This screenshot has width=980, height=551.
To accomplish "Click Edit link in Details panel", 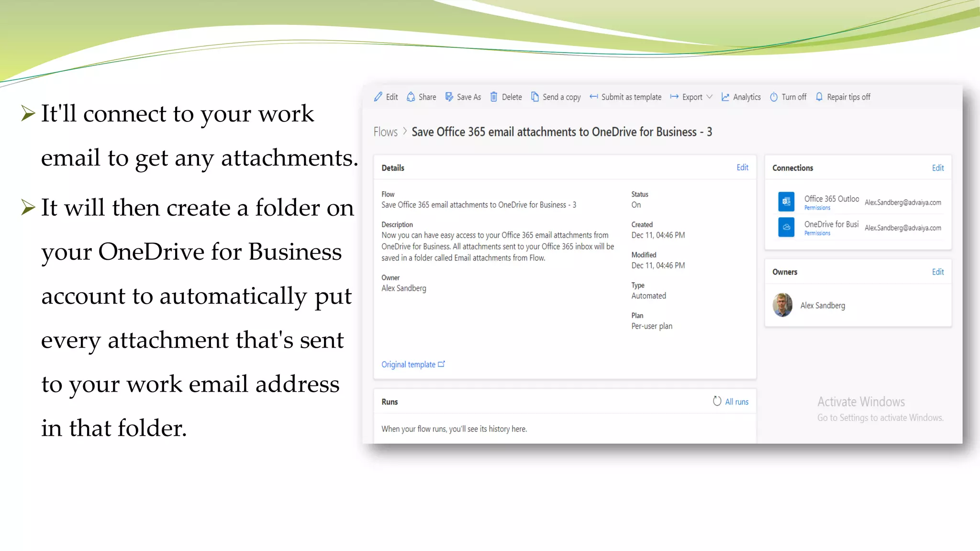I will tap(742, 167).
